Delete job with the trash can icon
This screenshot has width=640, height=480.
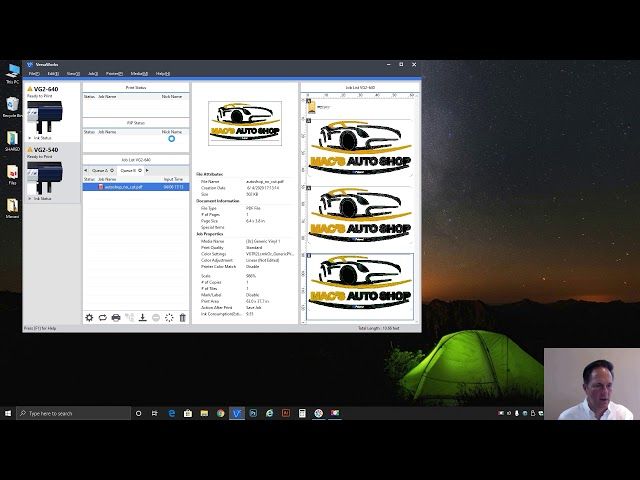click(182, 317)
